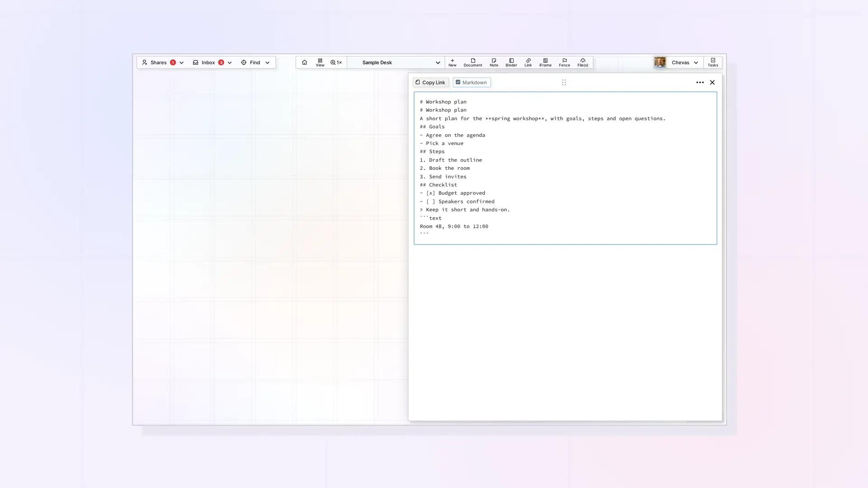Click the '3. Send invites' line
Viewport: 868px width, 488px height.
[x=443, y=177]
